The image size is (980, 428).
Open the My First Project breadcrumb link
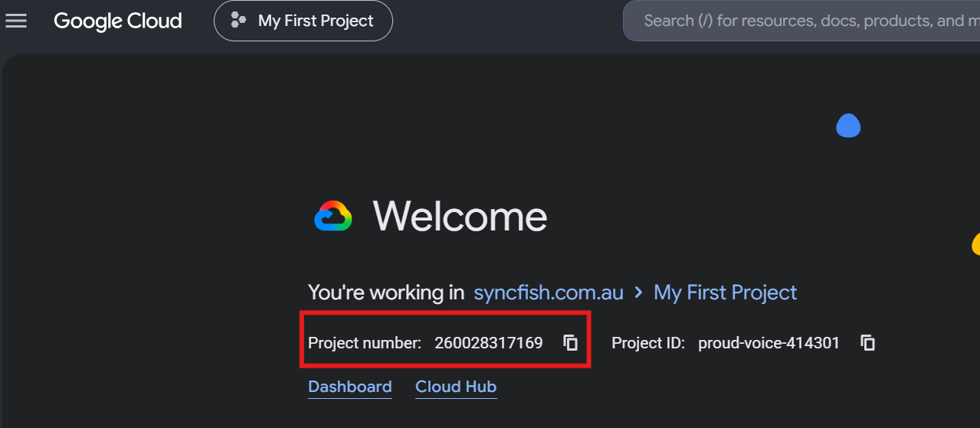pos(726,292)
